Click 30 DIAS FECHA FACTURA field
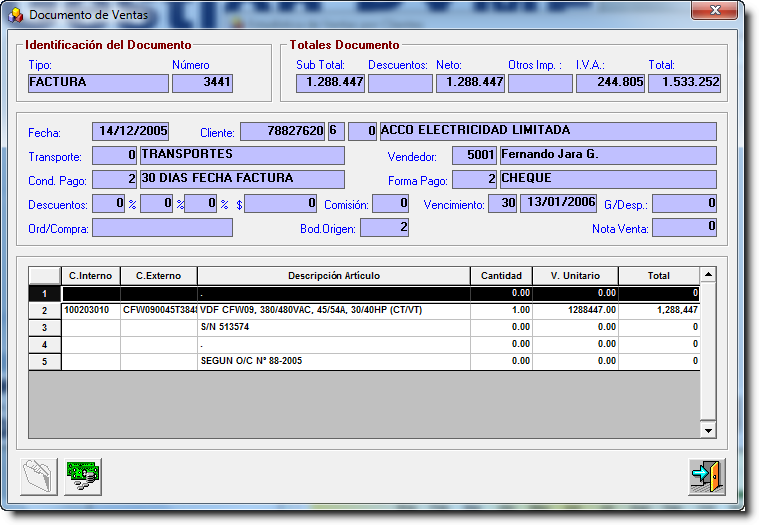This screenshot has height=525, width=759. (x=243, y=180)
